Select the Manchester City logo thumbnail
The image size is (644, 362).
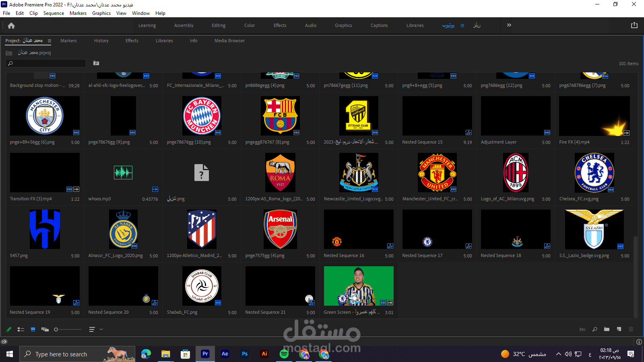tap(45, 116)
